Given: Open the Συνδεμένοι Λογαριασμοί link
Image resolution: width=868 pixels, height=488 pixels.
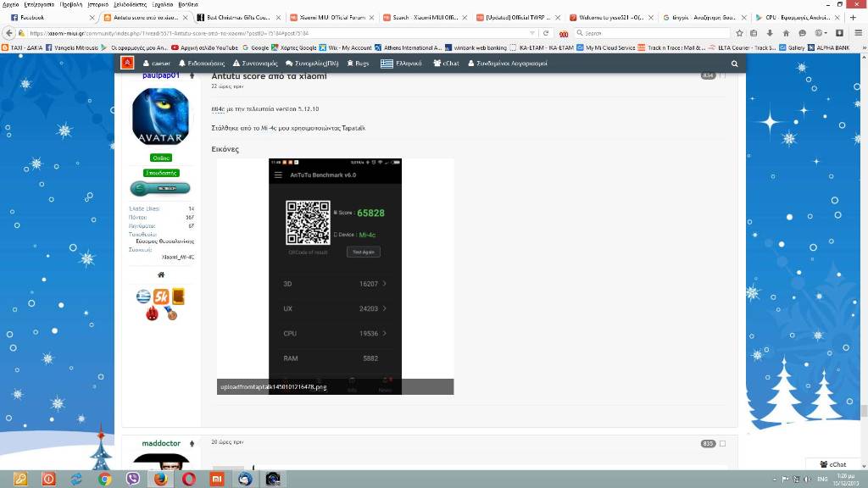Looking at the screenshot, I should click(508, 64).
